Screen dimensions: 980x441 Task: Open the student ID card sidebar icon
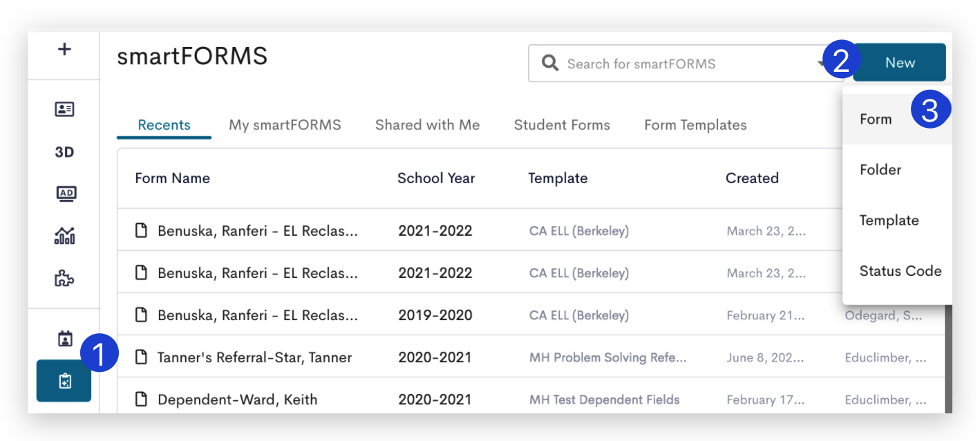point(64,109)
